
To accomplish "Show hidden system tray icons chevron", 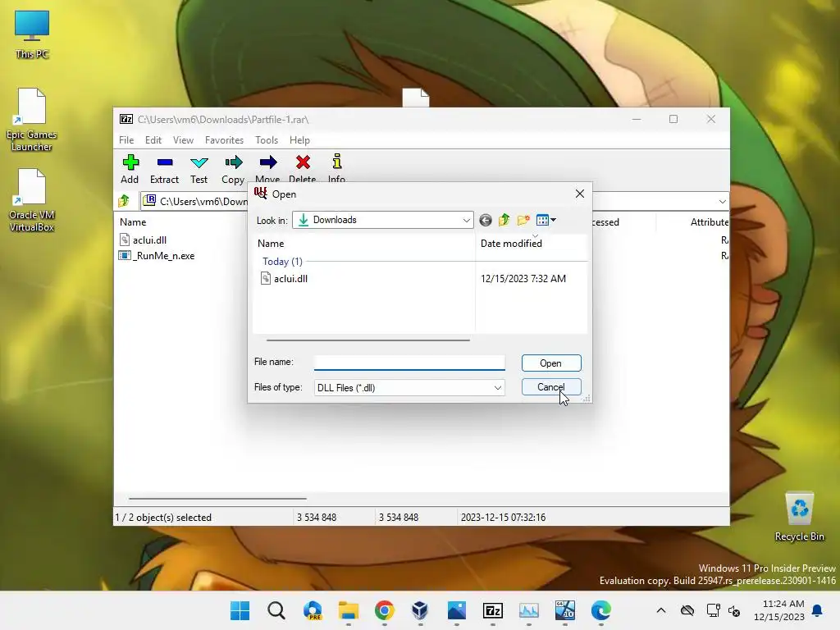I will pyautogui.click(x=661, y=610).
